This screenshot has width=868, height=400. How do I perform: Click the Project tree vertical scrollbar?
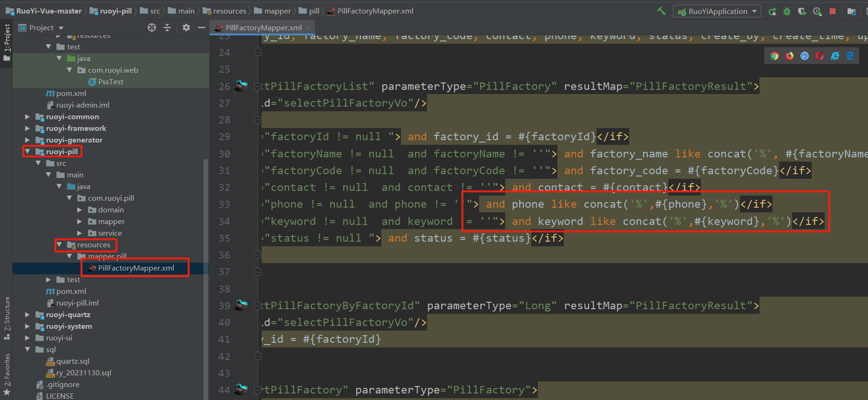pos(205,279)
